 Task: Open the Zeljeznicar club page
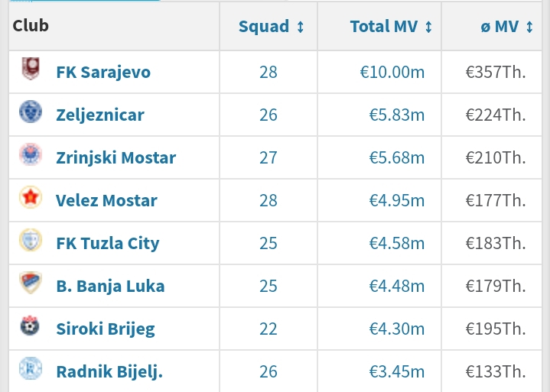(100, 115)
